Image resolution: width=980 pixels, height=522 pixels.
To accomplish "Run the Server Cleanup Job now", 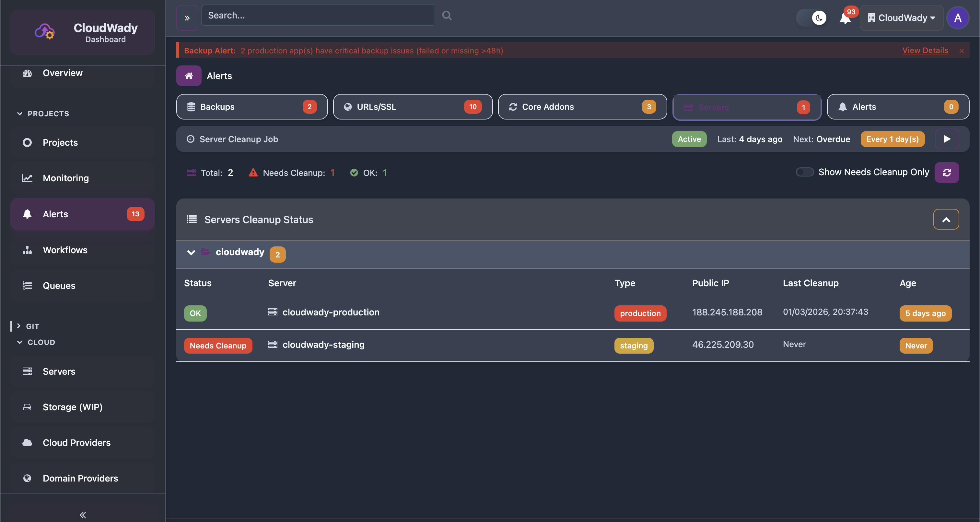I will tap(947, 139).
